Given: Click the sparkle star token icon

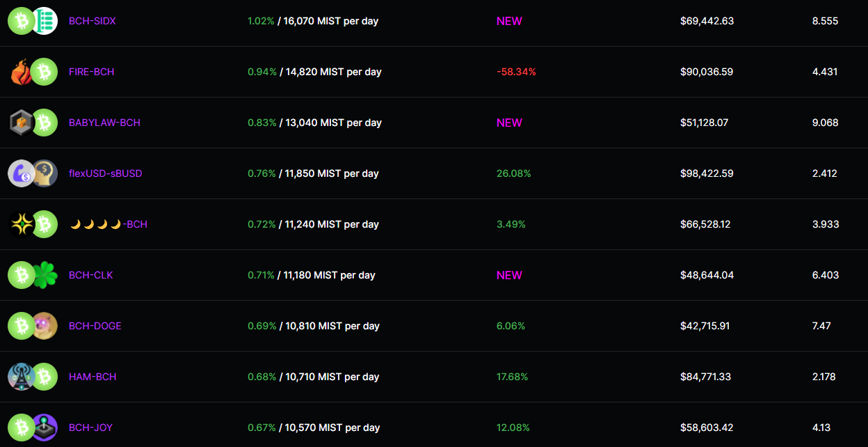Looking at the screenshot, I should [21, 224].
